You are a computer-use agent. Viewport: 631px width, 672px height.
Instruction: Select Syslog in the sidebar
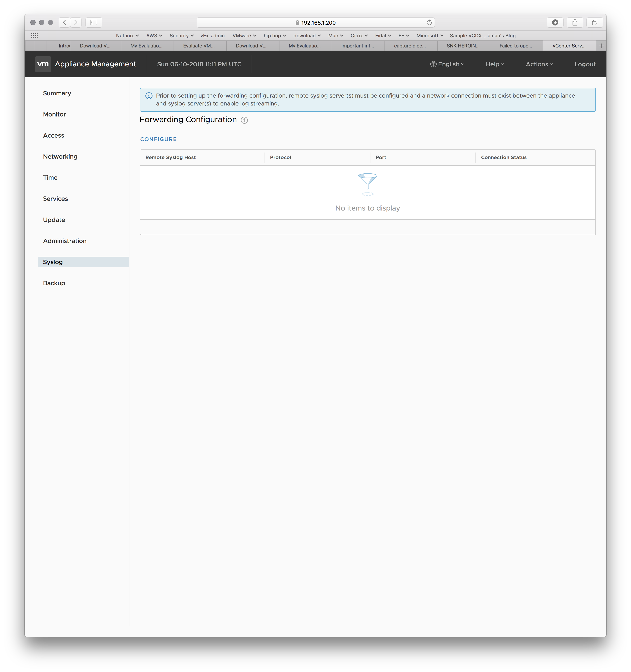click(x=83, y=262)
